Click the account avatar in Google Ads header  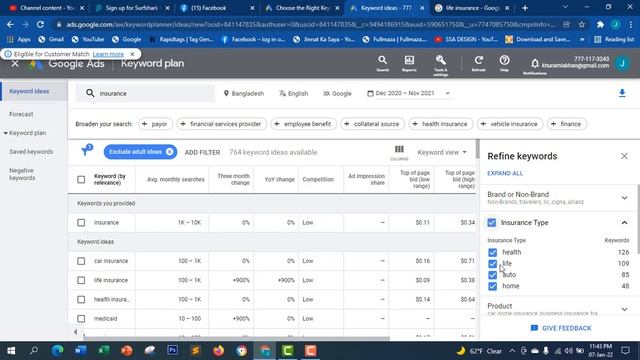622,63
